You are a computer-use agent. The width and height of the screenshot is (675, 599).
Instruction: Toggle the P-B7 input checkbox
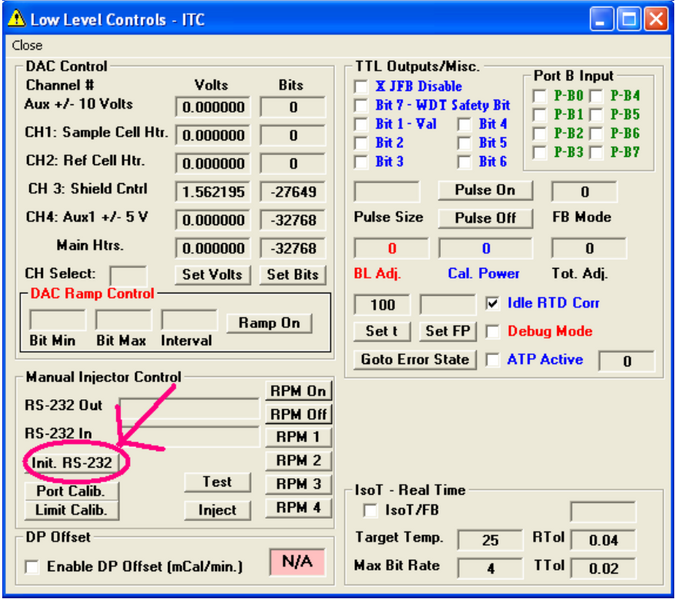(x=596, y=152)
